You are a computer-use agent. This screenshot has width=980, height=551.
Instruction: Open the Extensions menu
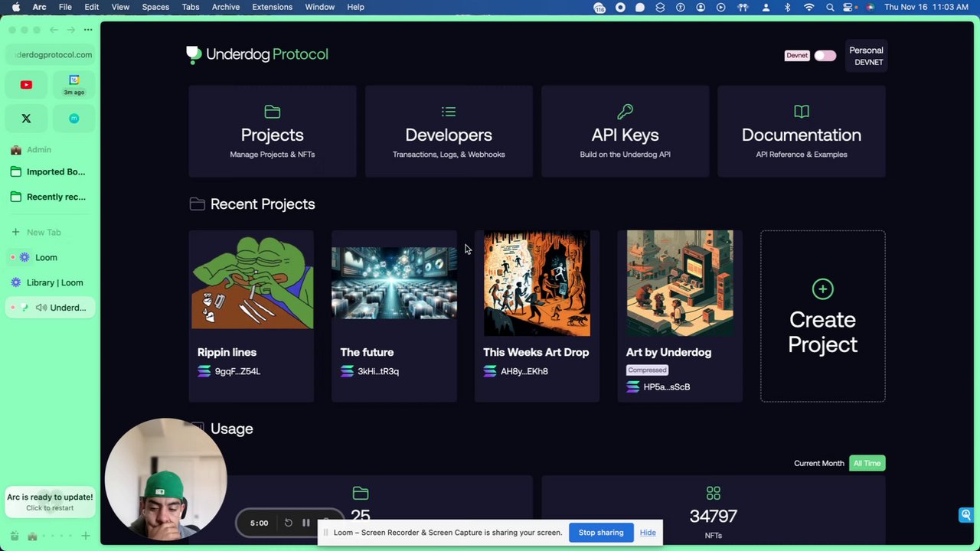(272, 7)
